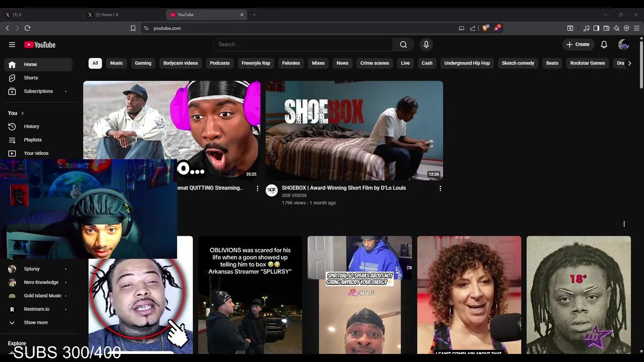
Task: Open site settings icon beside youtube.com
Action: pos(146,28)
